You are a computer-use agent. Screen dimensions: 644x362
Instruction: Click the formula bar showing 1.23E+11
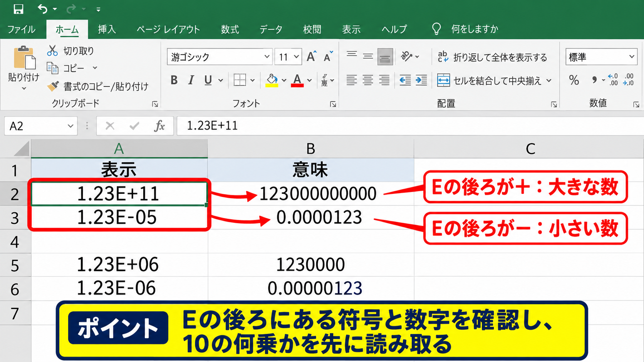point(410,126)
